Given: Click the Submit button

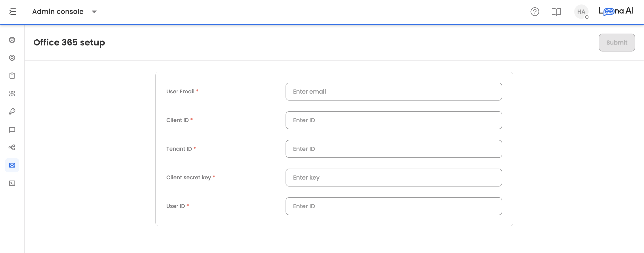Looking at the screenshot, I should (617, 43).
